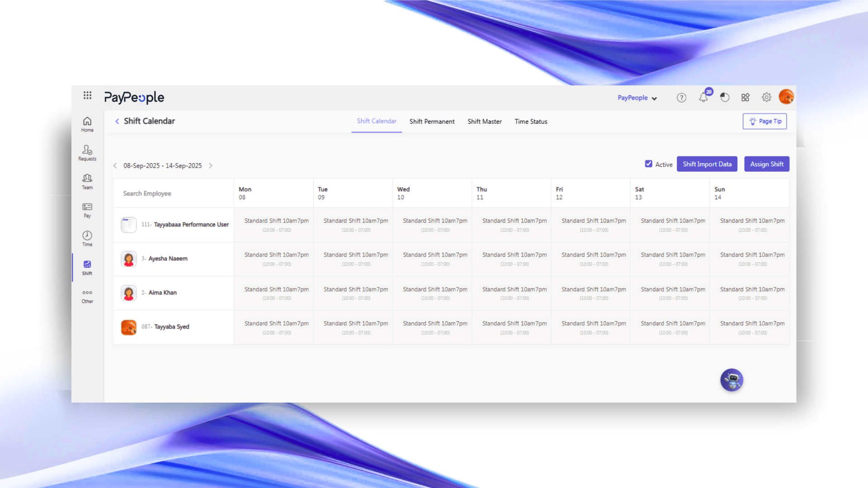Go to previous week with left chevron

(115, 166)
